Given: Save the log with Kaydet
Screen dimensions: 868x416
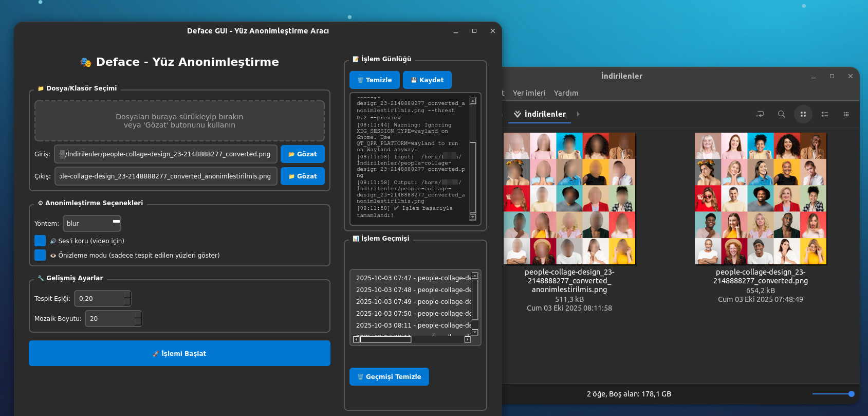Looking at the screenshot, I should 427,80.
